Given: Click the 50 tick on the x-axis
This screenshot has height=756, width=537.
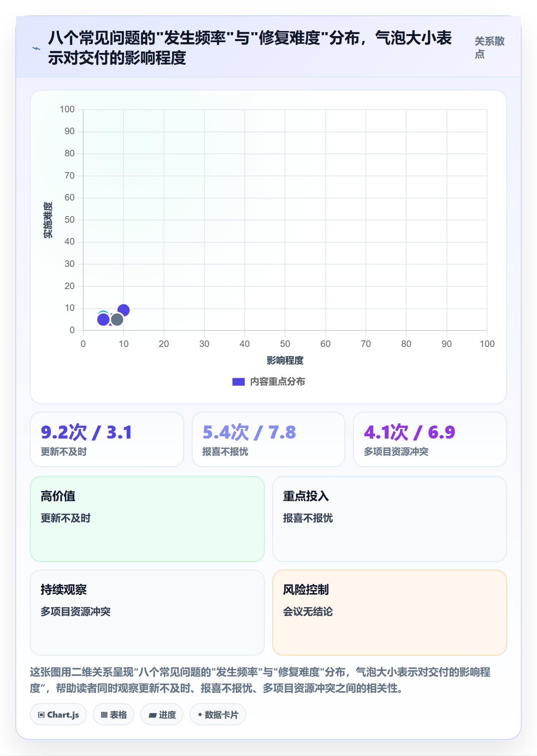Looking at the screenshot, I should [285, 344].
